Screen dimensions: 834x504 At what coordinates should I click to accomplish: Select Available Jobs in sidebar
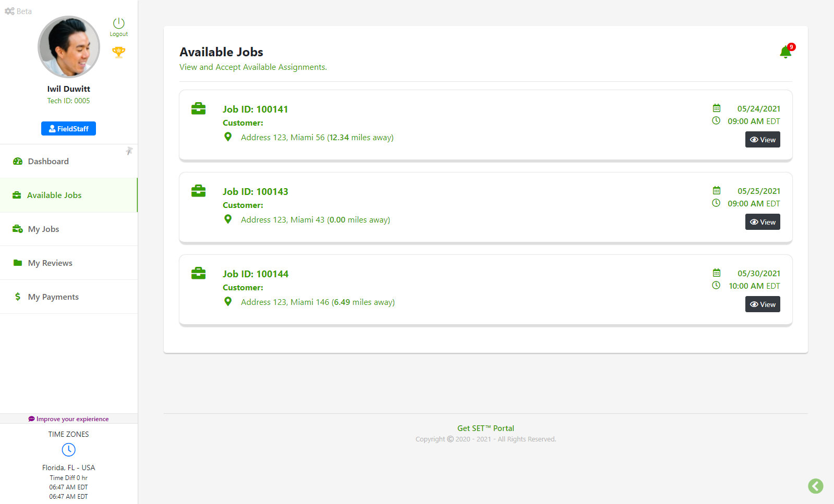[x=54, y=195]
